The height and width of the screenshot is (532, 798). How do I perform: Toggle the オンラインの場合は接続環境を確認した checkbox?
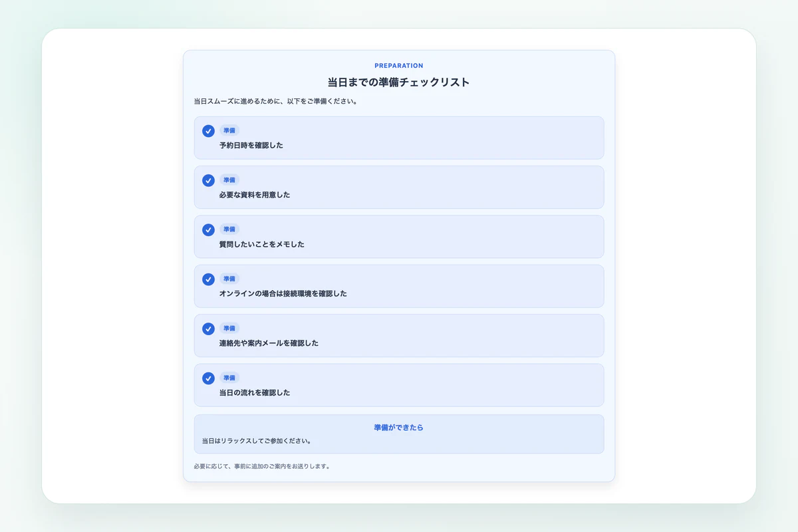tap(208, 279)
